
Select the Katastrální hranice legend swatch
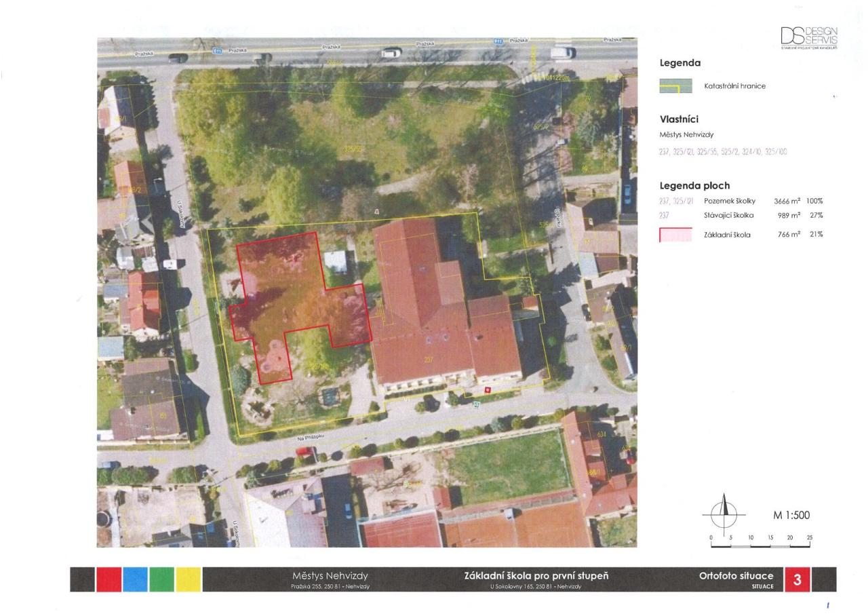[x=675, y=86]
